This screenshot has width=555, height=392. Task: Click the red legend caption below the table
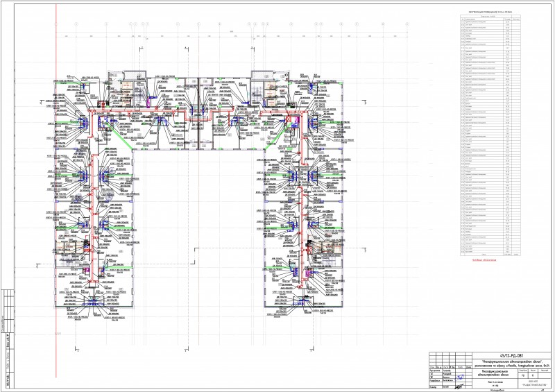pos(484,259)
